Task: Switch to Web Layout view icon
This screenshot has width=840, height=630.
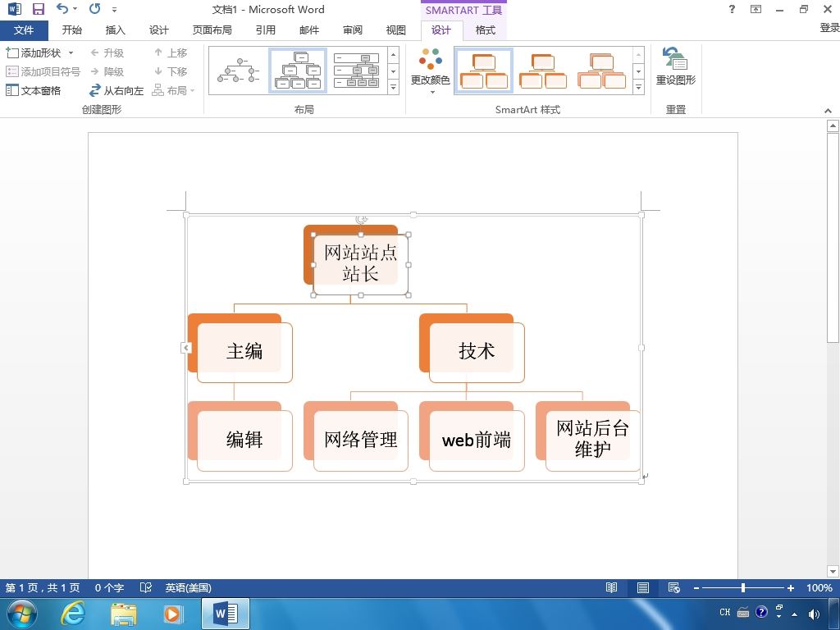Action: [674, 587]
